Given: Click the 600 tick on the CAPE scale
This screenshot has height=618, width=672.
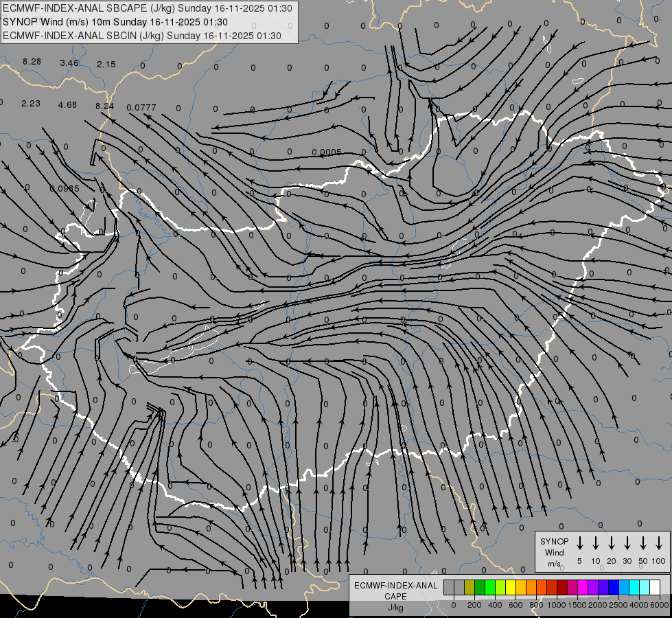Looking at the screenshot, I should [x=515, y=605].
